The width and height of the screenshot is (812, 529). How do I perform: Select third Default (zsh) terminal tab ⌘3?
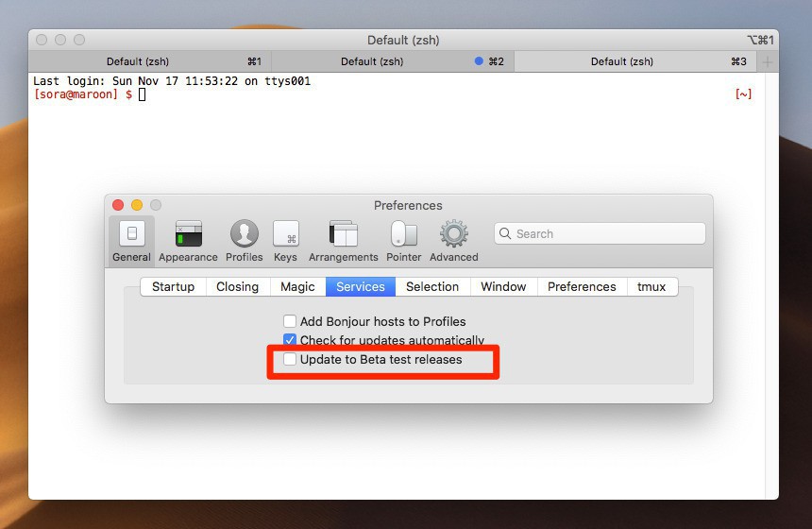pos(635,61)
